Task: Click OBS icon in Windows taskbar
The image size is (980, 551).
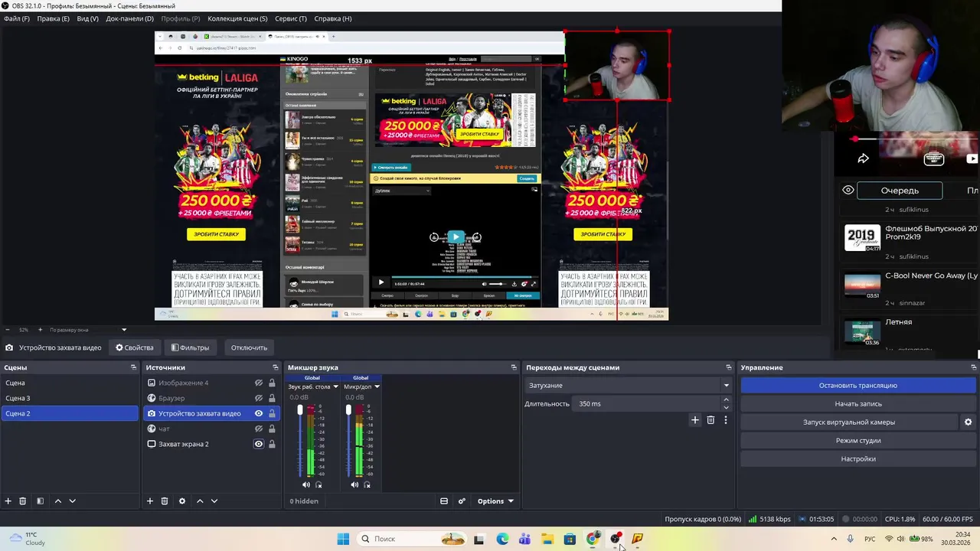Action: point(615,539)
